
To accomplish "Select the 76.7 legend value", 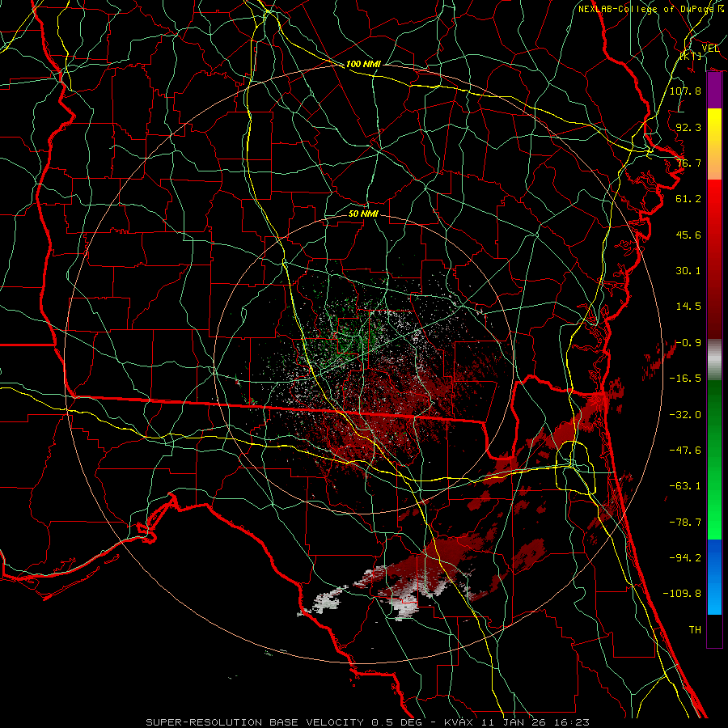I will [x=688, y=163].
